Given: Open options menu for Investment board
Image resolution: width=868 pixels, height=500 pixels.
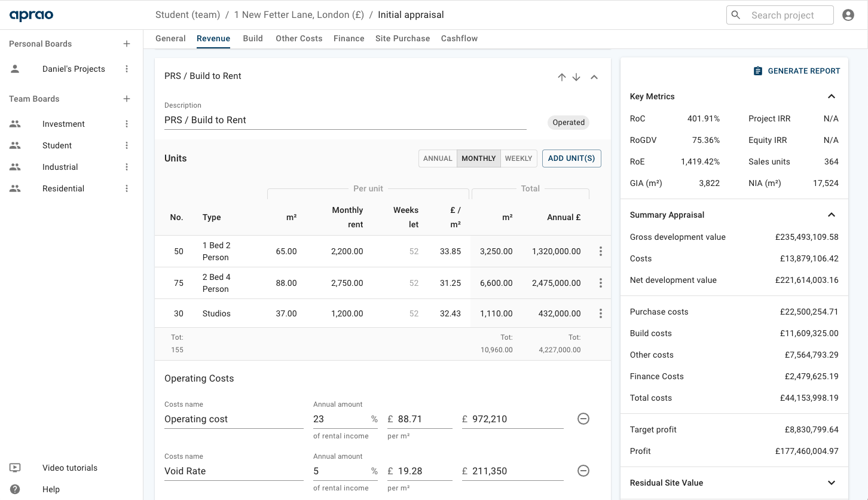Looking at the screenshot, I should pos(127,124).
